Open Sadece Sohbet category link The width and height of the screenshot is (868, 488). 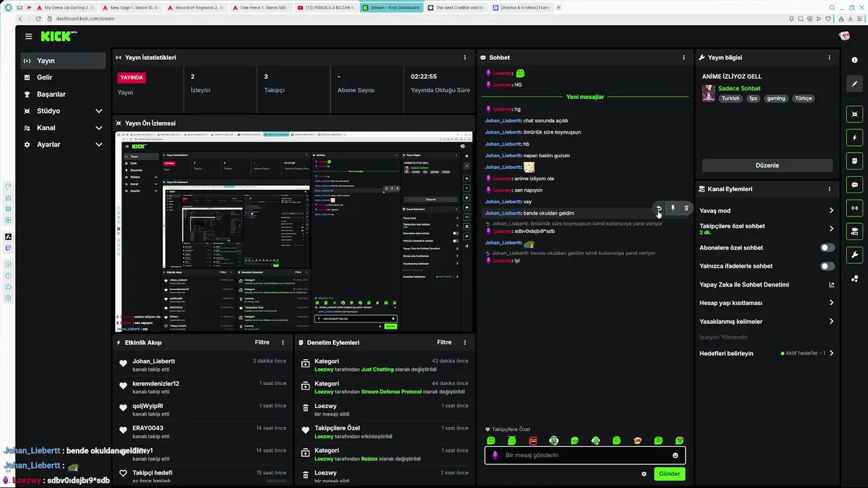(739, 89)
